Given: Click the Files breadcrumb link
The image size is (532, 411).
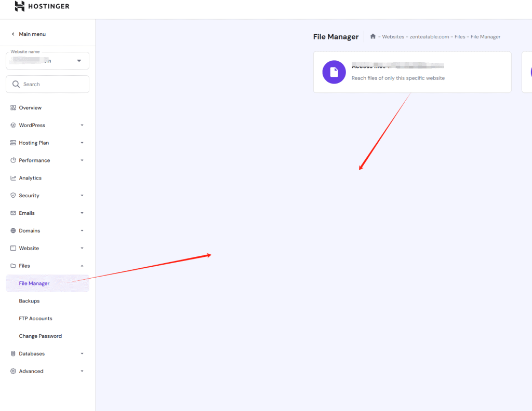Looking at the screenshot, I should click(460, 37).
